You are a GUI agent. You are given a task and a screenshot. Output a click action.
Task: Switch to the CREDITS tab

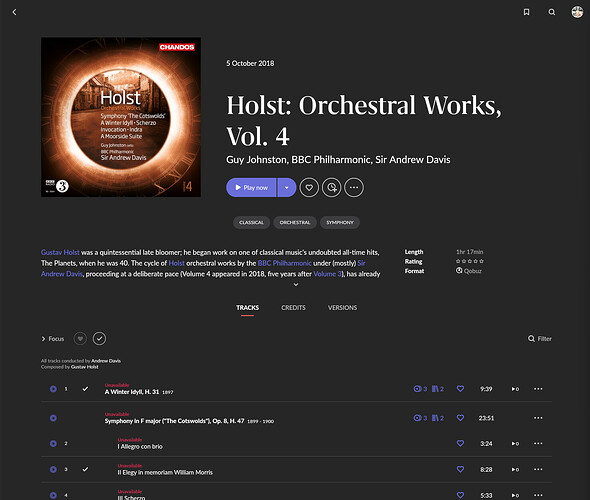click(x=293, y=308)
